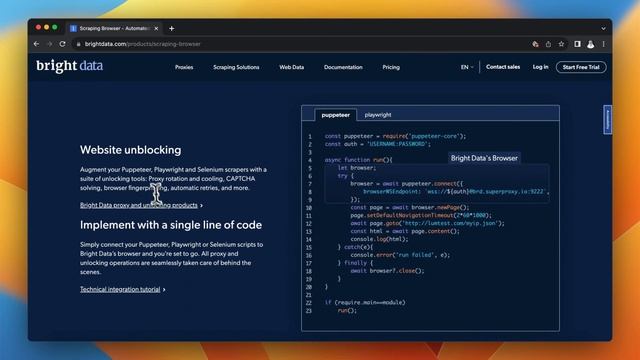Reload the Bright Data page
This screenshot has height=360, width=640.
pyautogui.click(x=62, y=44)
